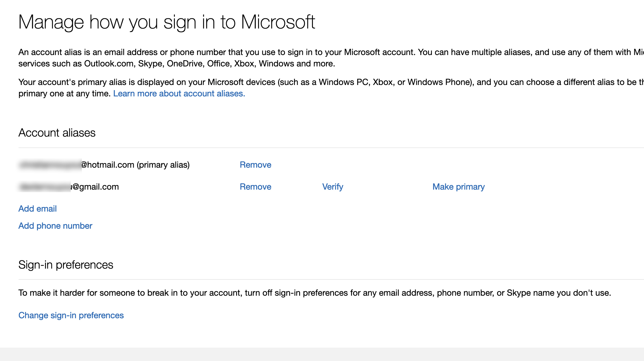This screenshot has width=644, height=361.
Task: Click the Add email link
Action: 37,208
